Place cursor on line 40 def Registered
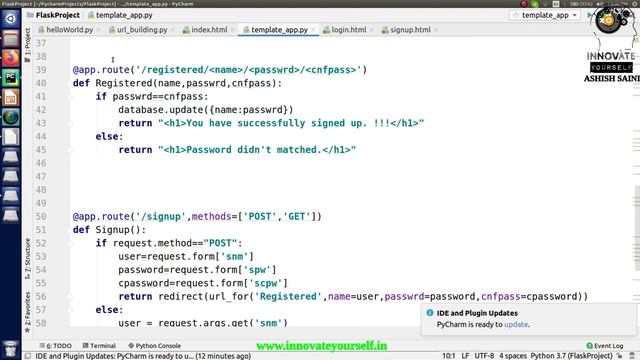Viewport: 640px width, 360px height. (177, 83)
